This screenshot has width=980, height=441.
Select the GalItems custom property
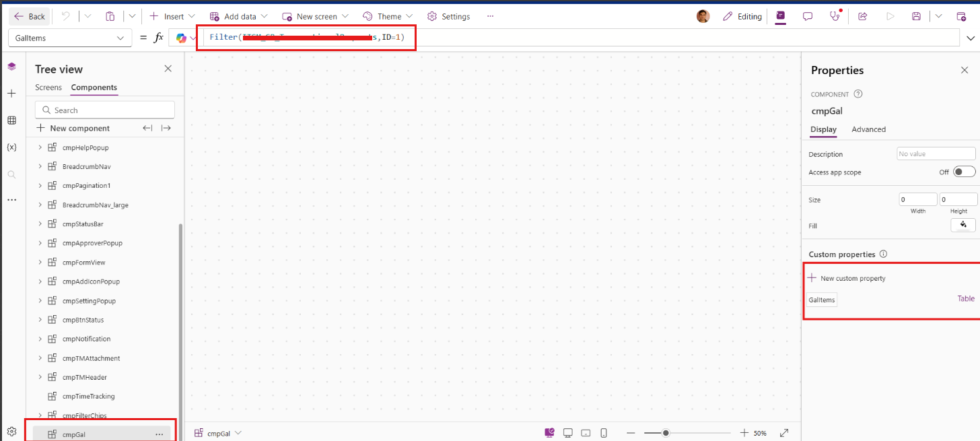822,299
